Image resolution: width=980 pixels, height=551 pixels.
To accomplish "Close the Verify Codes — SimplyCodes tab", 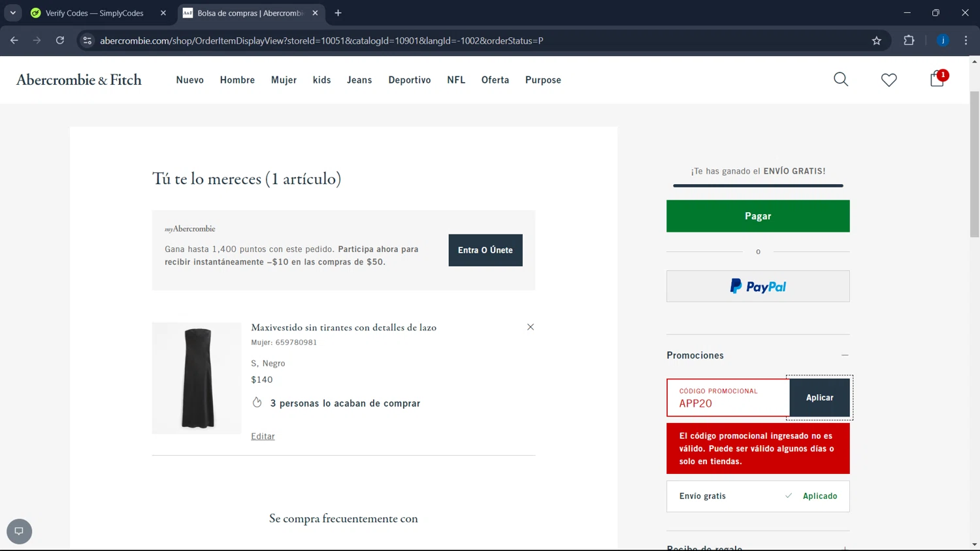I will [163, 13].
